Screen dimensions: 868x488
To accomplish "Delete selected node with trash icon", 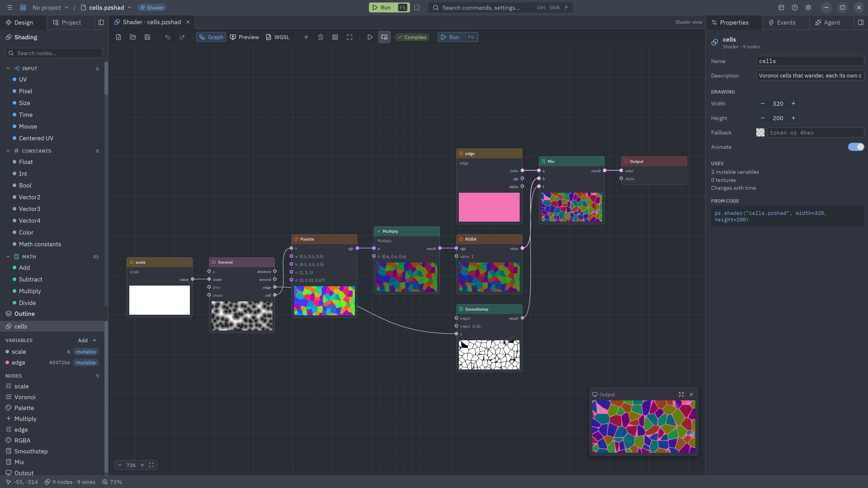I will 321,37.
